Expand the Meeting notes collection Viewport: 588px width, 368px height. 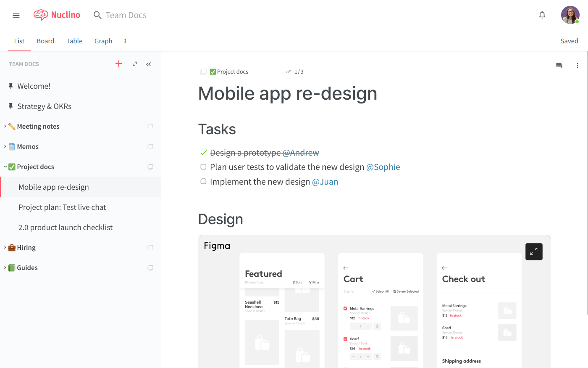(x=5, y=126)
